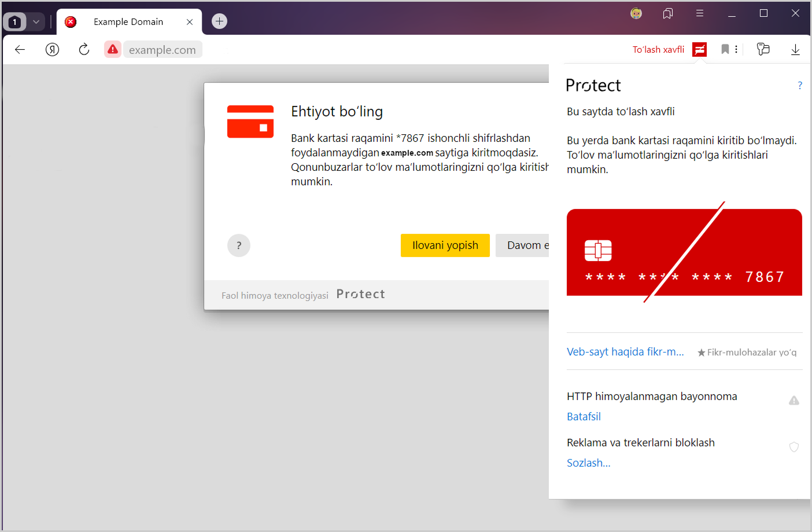812x532 pixels.
Task: Open the bookmarks collection icon in title bar
Action: tap(668, 13)
